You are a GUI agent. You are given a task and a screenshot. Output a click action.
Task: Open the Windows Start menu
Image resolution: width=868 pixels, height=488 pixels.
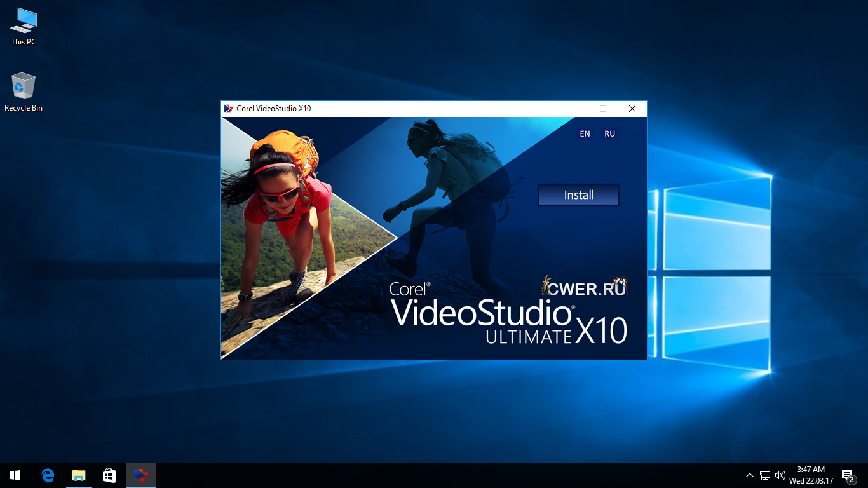click(15, 475)
